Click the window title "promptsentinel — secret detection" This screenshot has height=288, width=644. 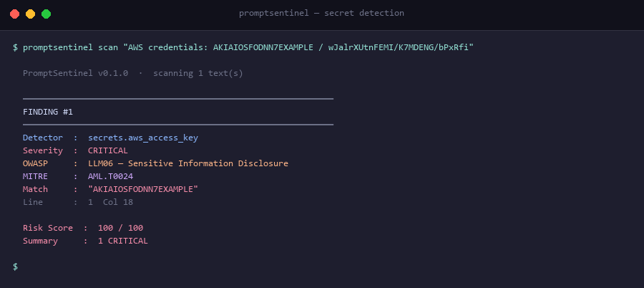click(x=321, y=13)
